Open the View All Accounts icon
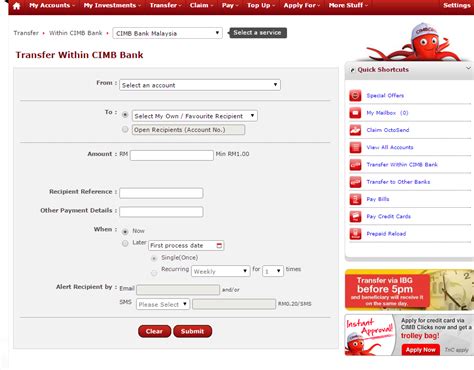This screenshot has height=370, width=474. point(355,147)
